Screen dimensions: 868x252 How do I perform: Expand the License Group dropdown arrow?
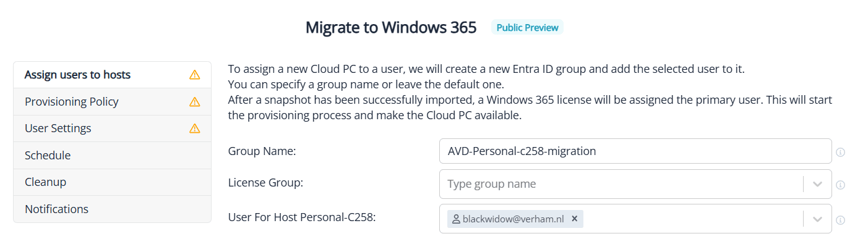point(817,184)
